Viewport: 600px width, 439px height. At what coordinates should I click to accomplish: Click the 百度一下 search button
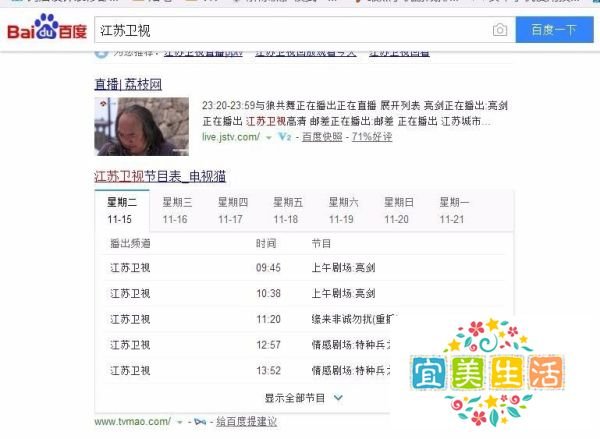[x=554, y=30]
